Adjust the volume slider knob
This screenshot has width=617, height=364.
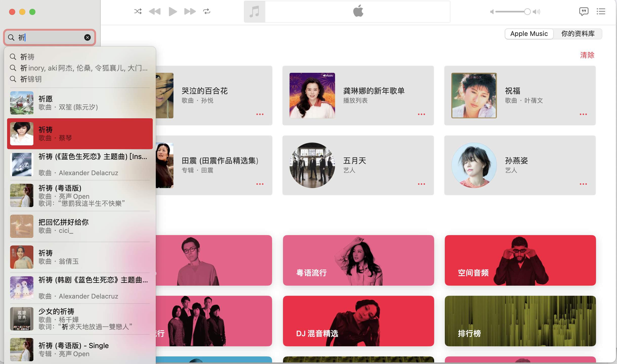pos(527,12)
